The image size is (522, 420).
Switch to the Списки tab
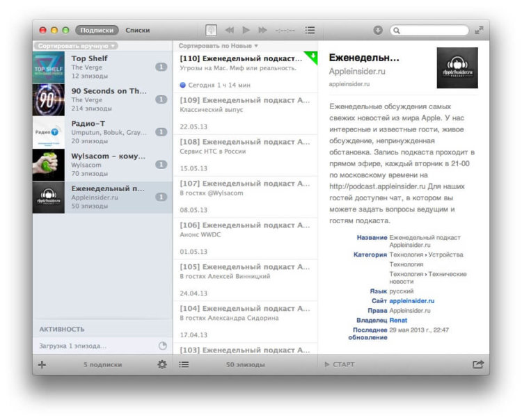pos(138,31)
